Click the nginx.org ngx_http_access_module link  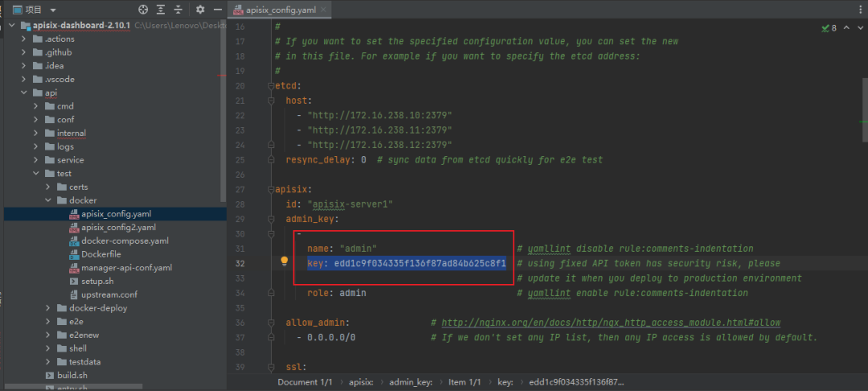tap(611, 323)
